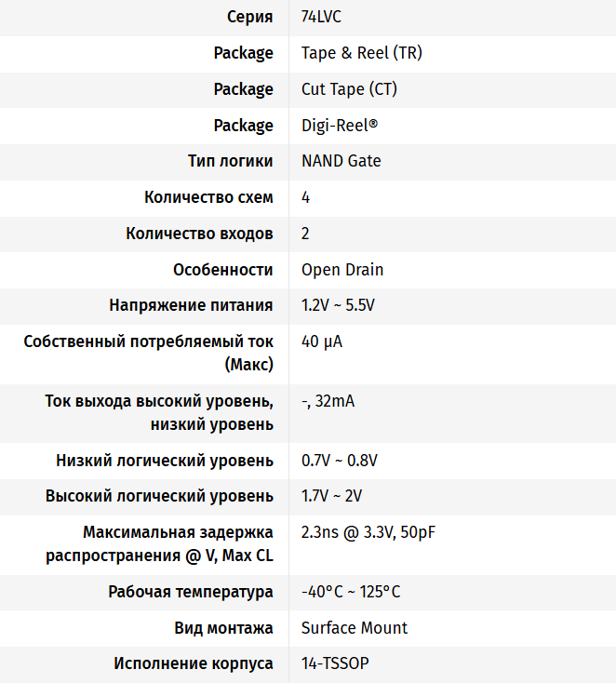Click the Open Drain feature value
Screen dimensions: 616x683
tap(342, 270)
